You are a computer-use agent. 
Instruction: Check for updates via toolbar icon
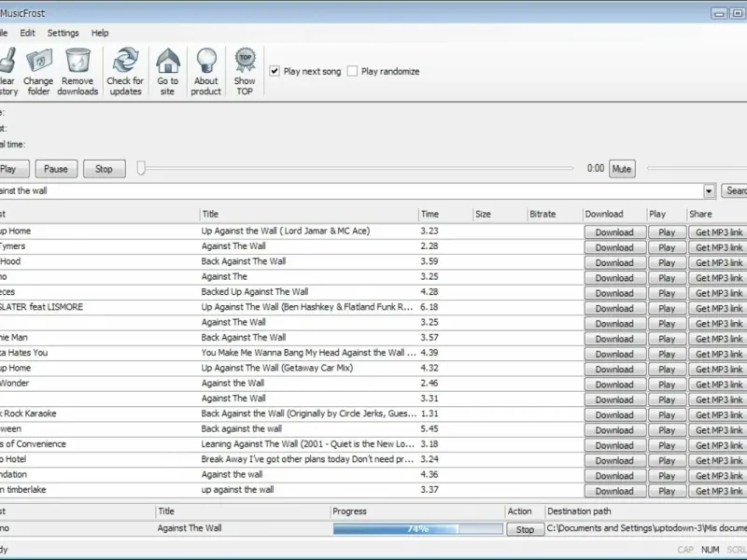[x=124, y=62]
